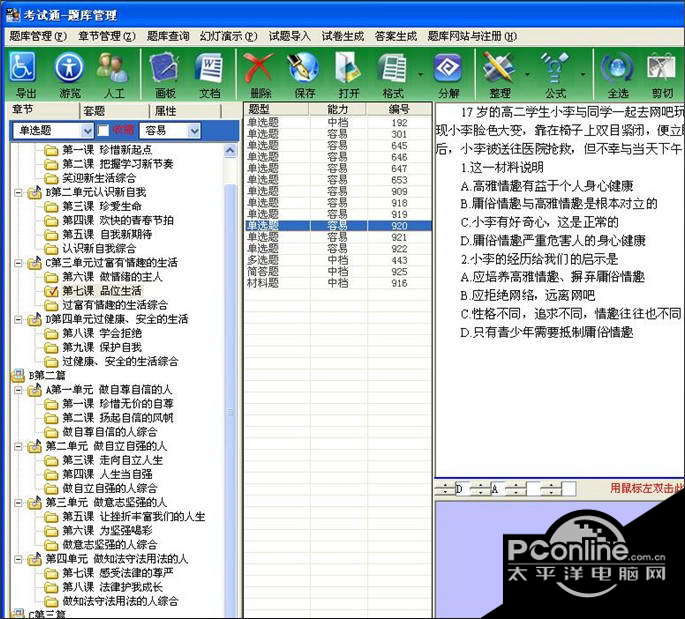Toggle the checked 第七课 品位生活 folder
The height and width of the screenshot is (619, 685).
click(x=51, y=291)
